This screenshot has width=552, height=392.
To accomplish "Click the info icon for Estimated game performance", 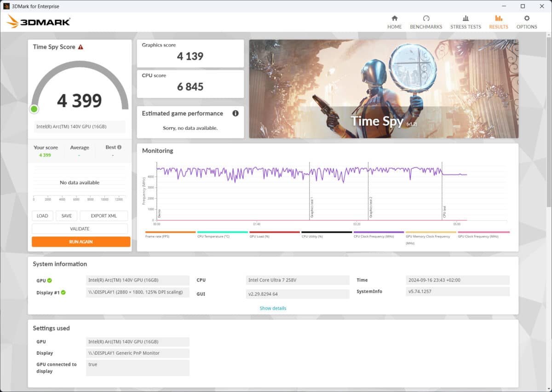I will 236,113.
